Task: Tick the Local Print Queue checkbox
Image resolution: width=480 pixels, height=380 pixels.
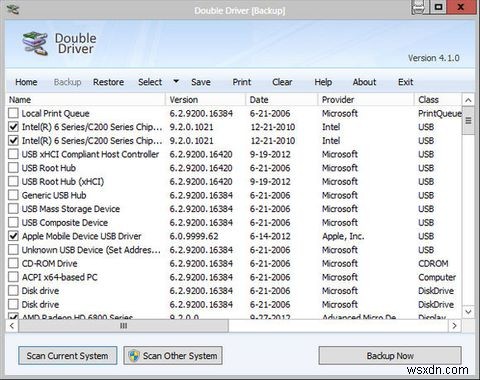Action: (x=13, y=113)
